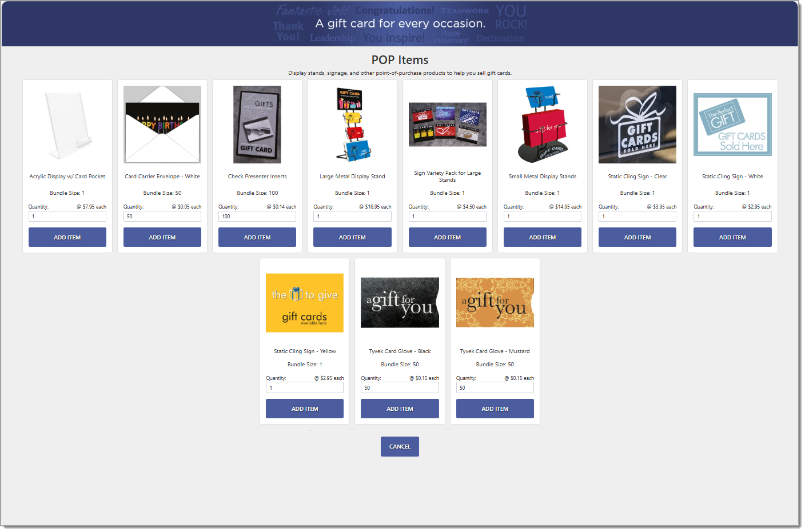Open the Tyvek Card Glove Black image

(x=400, y=302)
